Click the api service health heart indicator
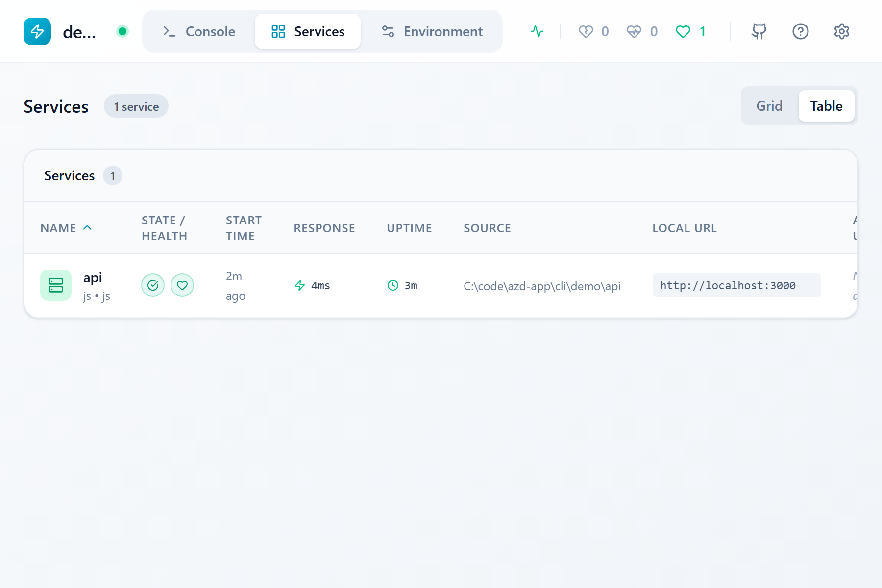This screenshot has width=882, height=588. point(182,285)
